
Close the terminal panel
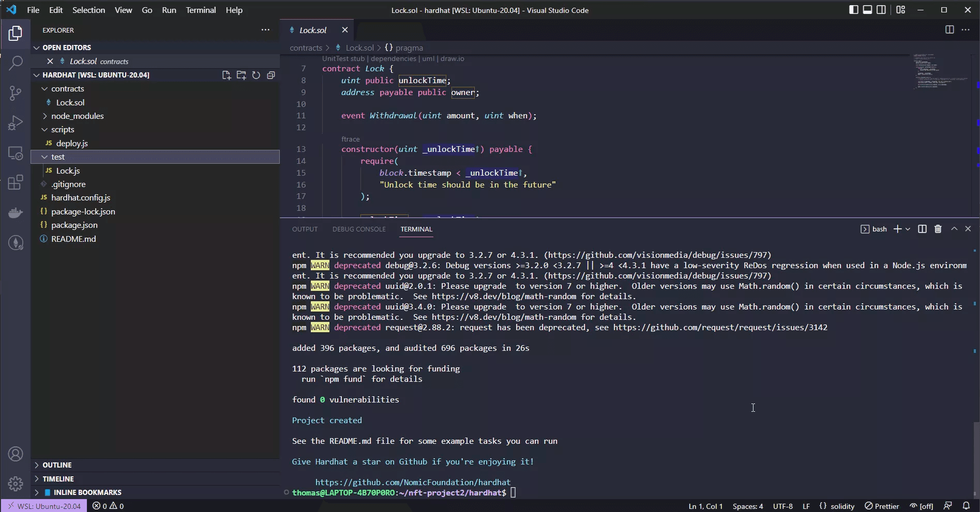(x=968, y=229)
